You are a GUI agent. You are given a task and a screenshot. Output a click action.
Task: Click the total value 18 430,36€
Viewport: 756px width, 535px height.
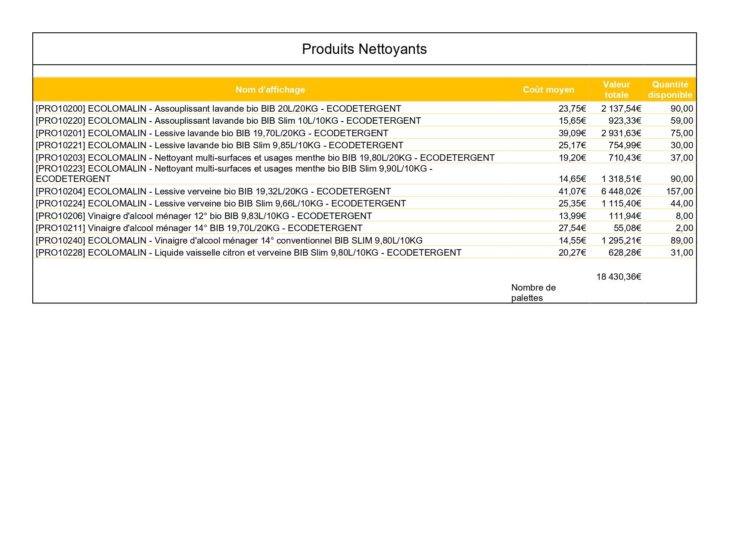click(x=619, y=277)
